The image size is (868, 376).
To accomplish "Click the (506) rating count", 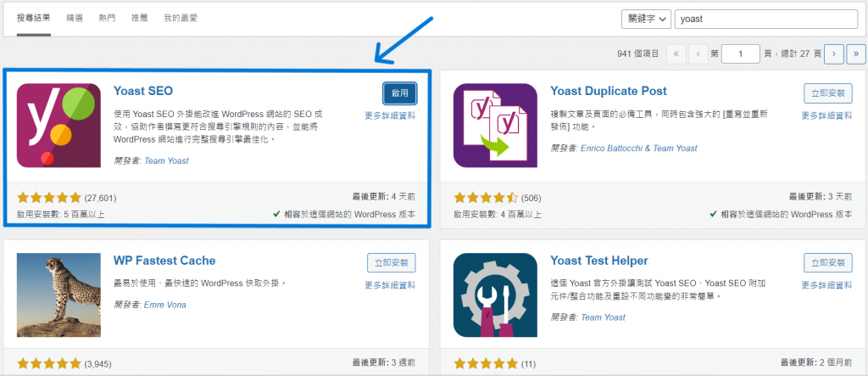I will [531, 198].
